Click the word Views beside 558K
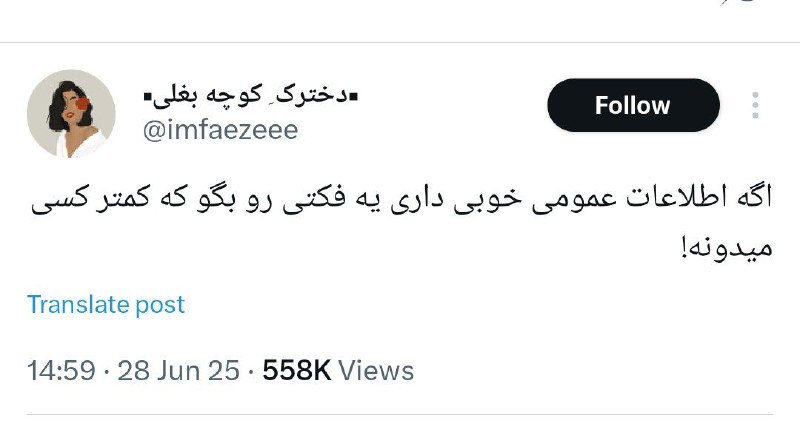The width and height of the screenshot is (800, 421). 376,370
